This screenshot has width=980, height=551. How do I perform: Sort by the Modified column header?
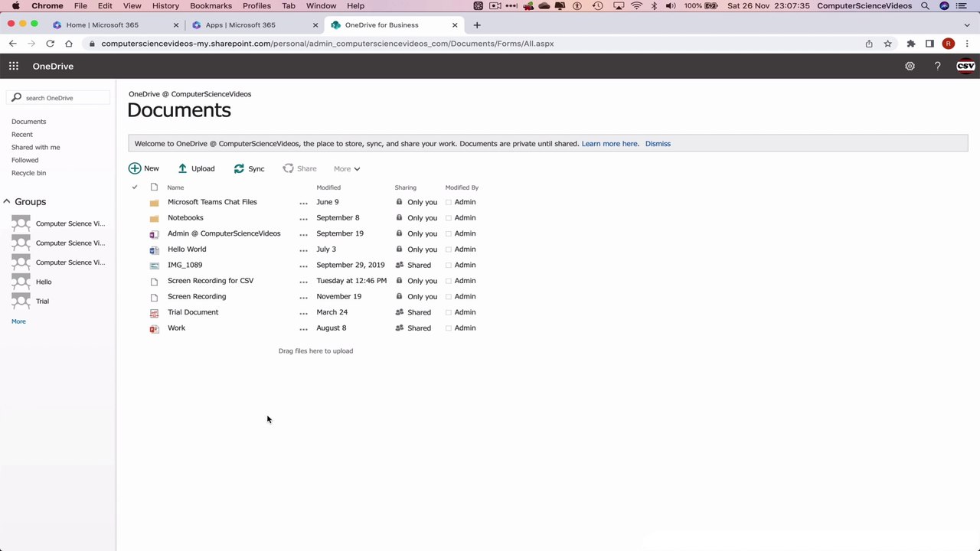coord(328,187)
